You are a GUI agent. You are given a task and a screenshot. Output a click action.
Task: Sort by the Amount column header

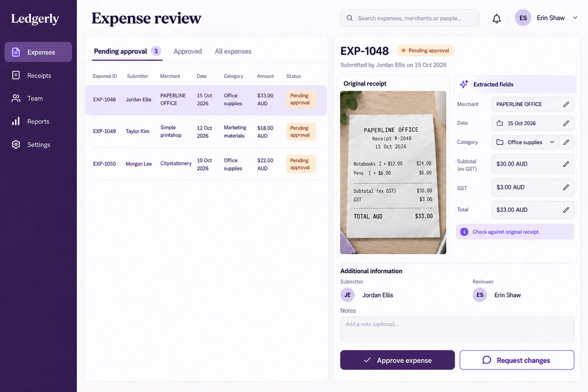click(x=265, y=76)
